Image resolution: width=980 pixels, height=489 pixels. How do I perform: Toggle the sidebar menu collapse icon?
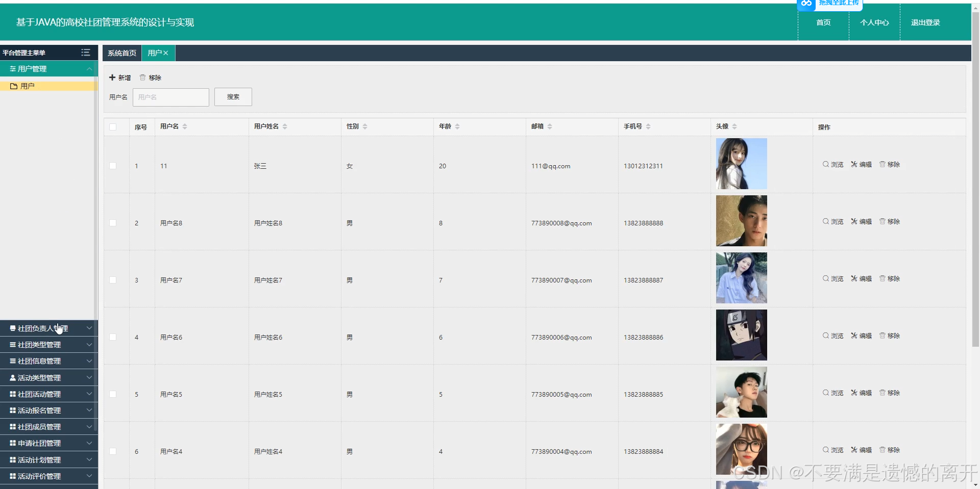pos(86,53)
